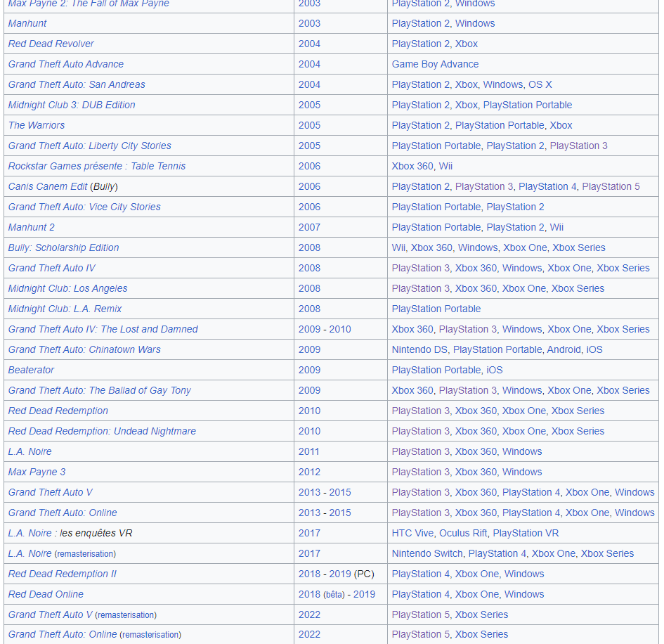Select the Nintendo Switch platform link
664x644 pixels.
point(427,553)
